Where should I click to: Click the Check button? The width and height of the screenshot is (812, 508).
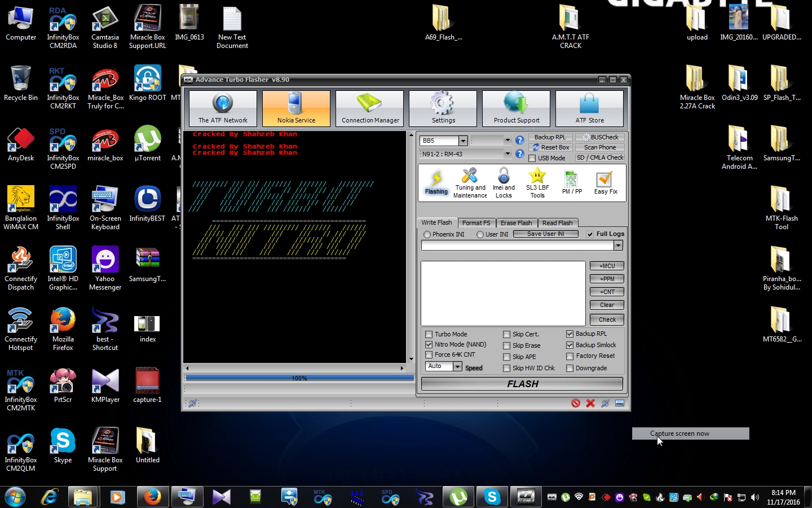[607, 319]
